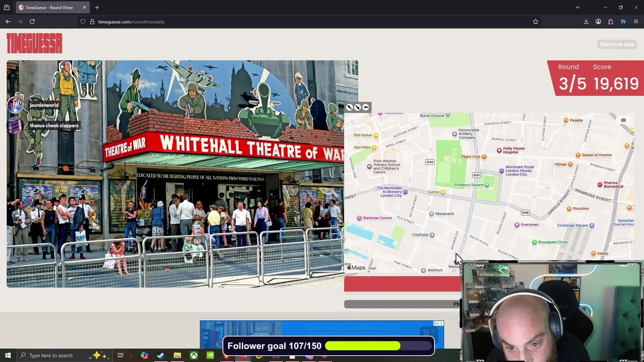Open the map type selector icon
The image size is (644, 362).
pos(623,120)
